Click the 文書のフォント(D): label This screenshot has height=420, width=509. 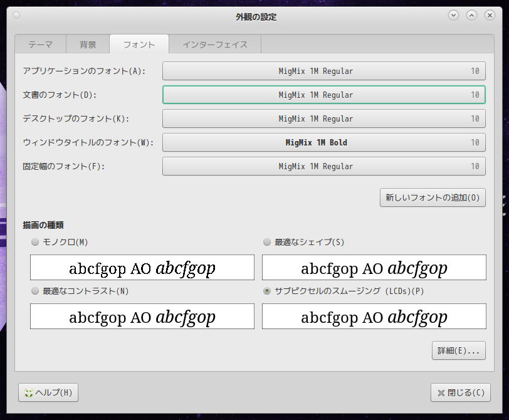(60, 95)
